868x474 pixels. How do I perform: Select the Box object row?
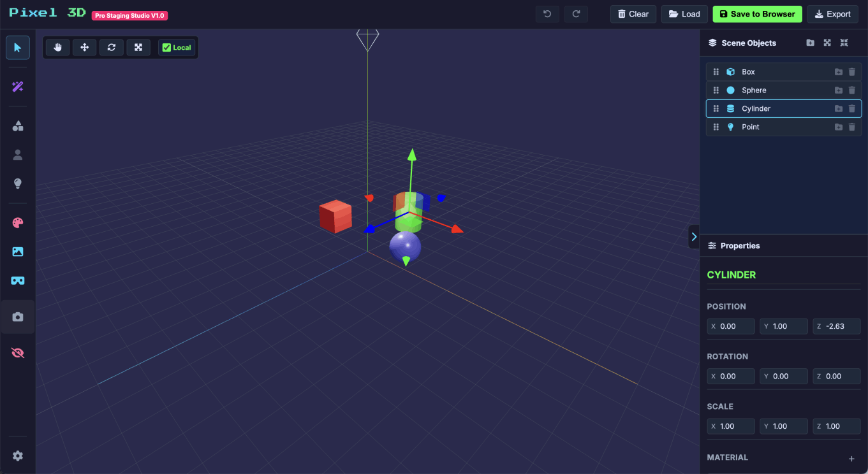tap(784, 72)
